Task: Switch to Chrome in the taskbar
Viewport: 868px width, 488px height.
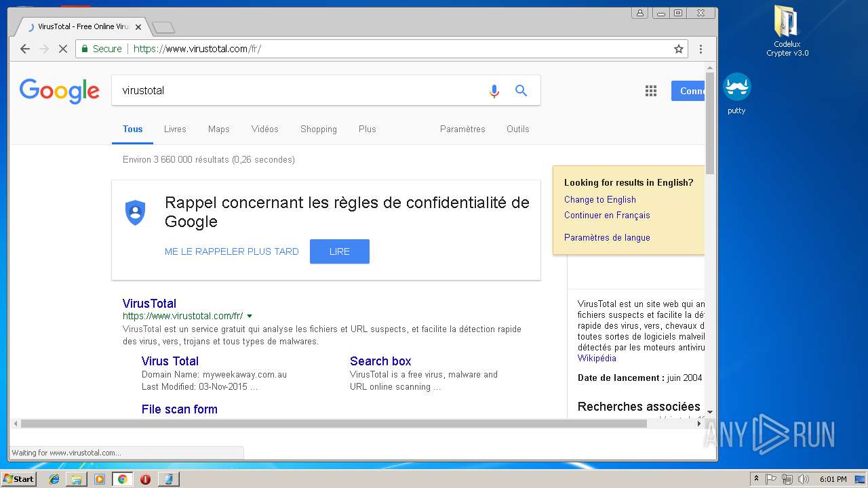Action: (122, 479)
